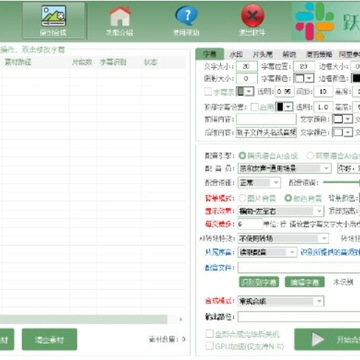Screen dimensions: 360x360
Task: Open the prefix row 文字颜色 color picker
Action: point(343,119)
